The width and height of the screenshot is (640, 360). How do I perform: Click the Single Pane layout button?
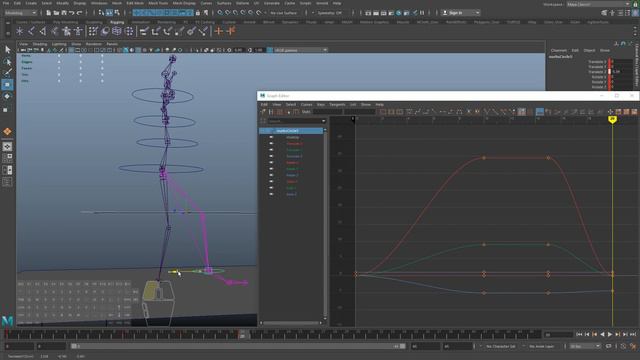pyautogui.click(x=7, y=147)
